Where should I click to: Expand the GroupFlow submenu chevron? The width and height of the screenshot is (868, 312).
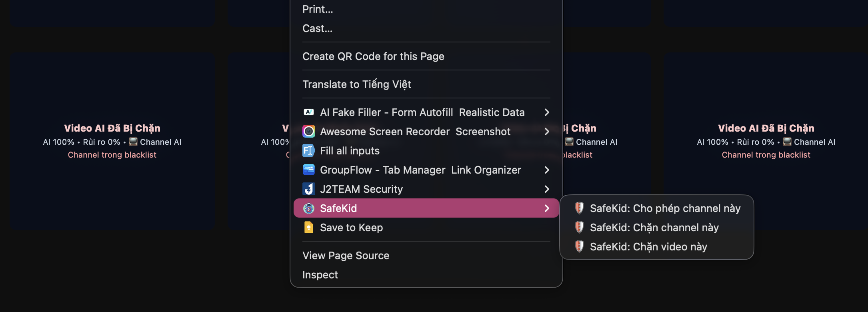pyautogui.click(x=547, y=170)
